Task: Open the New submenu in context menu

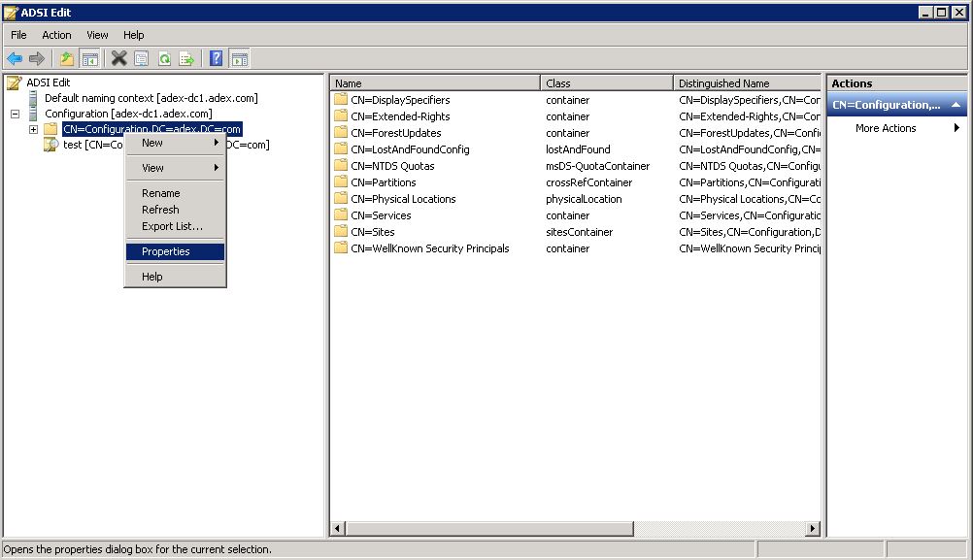Action: (152, 142)
